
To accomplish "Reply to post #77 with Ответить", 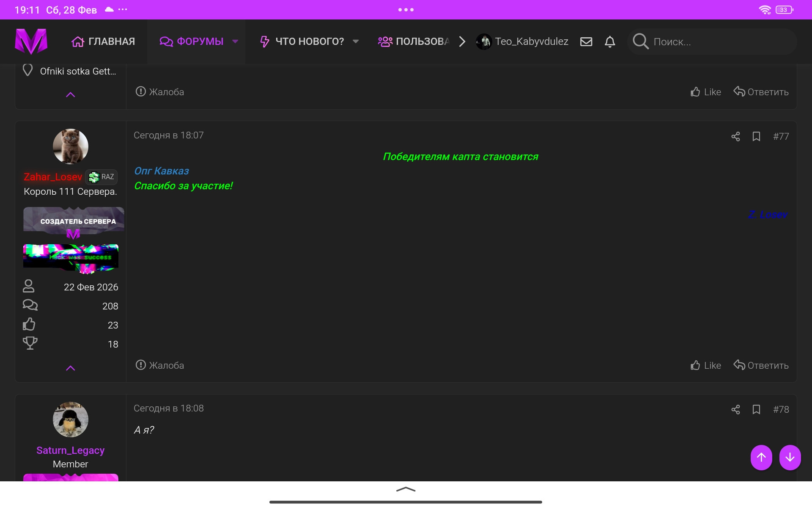I will pyautogui.click(x=761, y=365).
